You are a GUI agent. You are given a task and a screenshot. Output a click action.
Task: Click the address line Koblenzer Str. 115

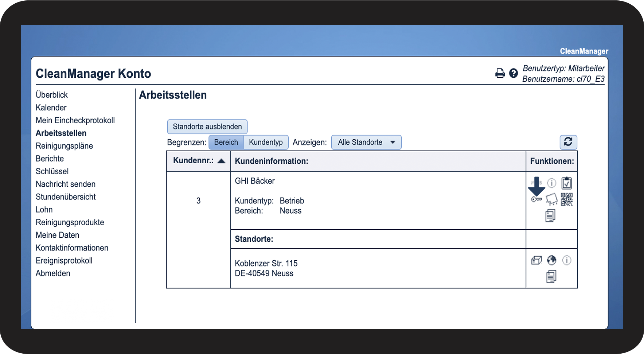tap(266, 263)
